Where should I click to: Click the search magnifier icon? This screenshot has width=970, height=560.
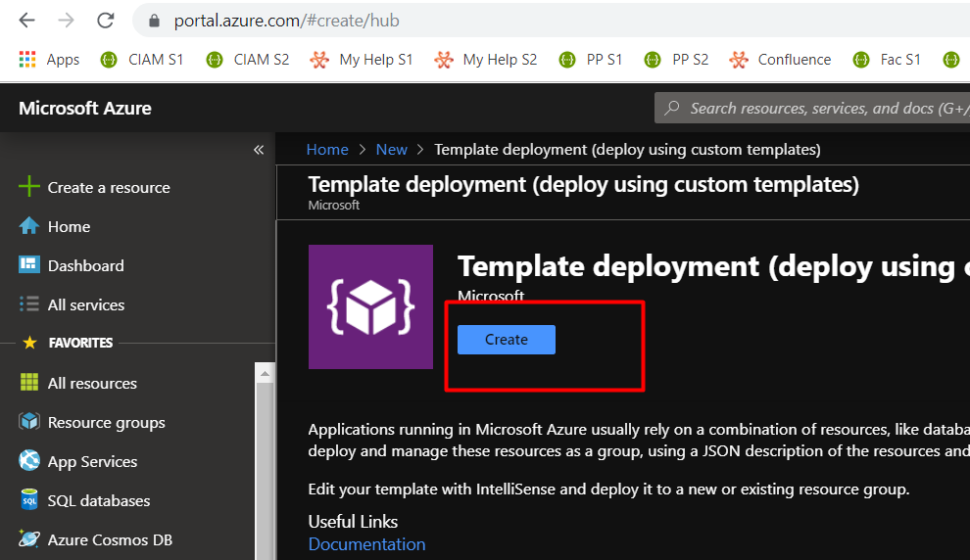click(672, 108)
